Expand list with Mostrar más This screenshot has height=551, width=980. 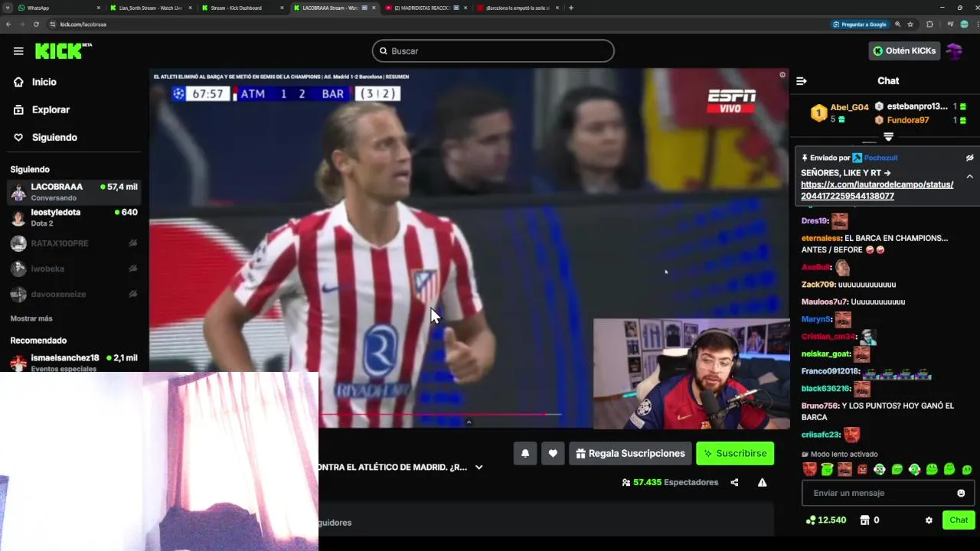[31, 318]
